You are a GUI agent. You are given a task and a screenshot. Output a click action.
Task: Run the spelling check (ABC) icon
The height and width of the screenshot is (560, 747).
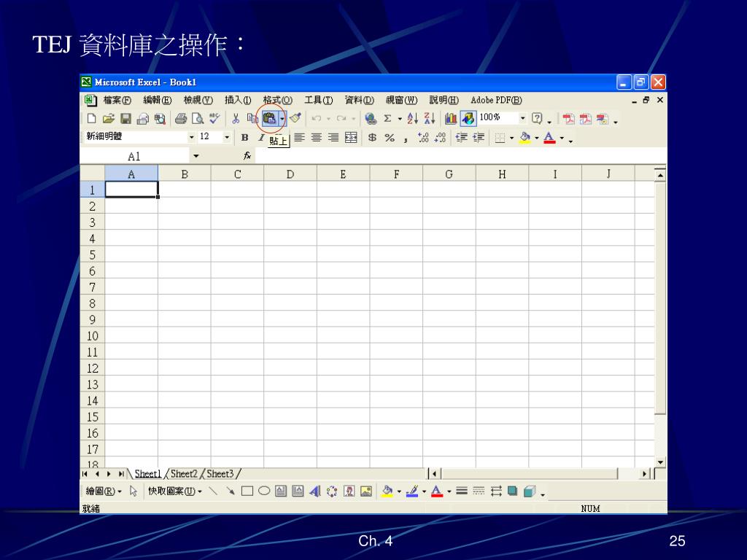pyautogui.click(x=214, y=119)
